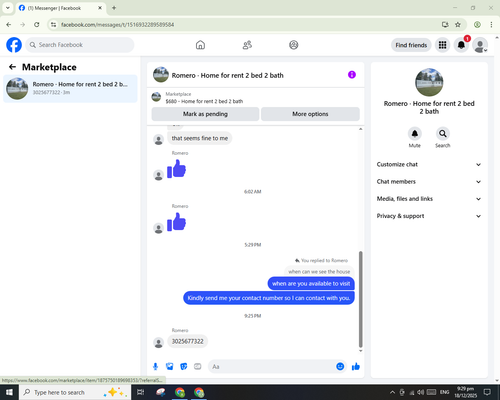Screen dimensions: 500x400
Task: Click the large listing photo in right panel
Action: (x=429, y=82)
